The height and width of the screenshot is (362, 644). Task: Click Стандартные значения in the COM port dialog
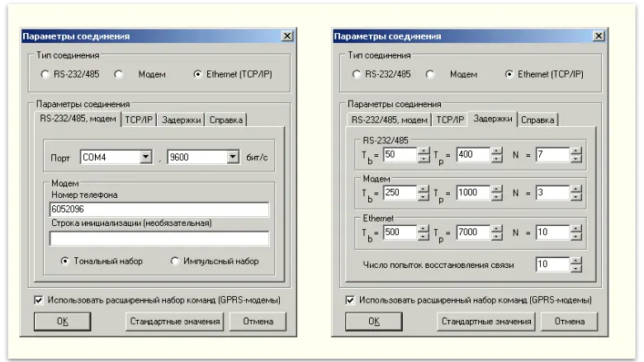coord(174,322)
